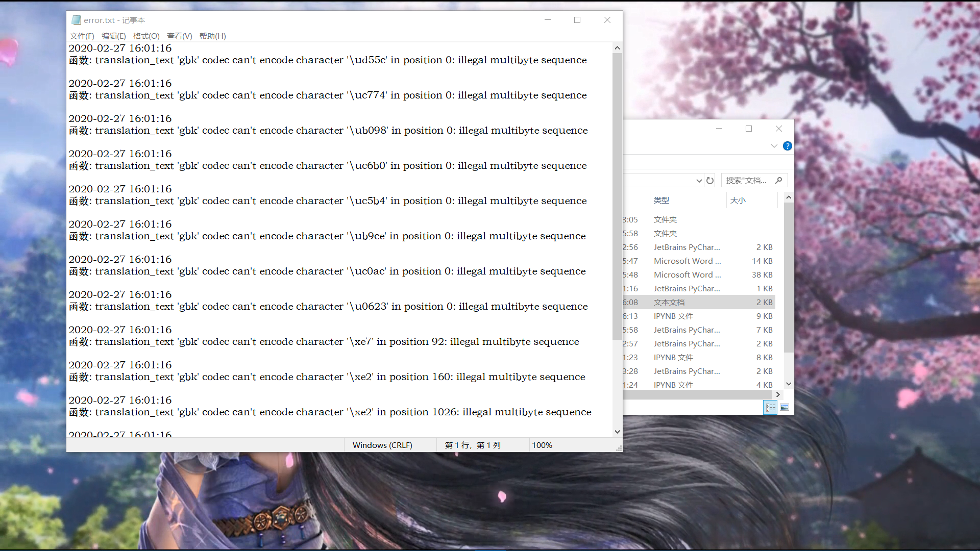The height and width of the screenshot is (551, 980).
Task: Switch Explorer to large icons view
Action: [x=785, y=407]
